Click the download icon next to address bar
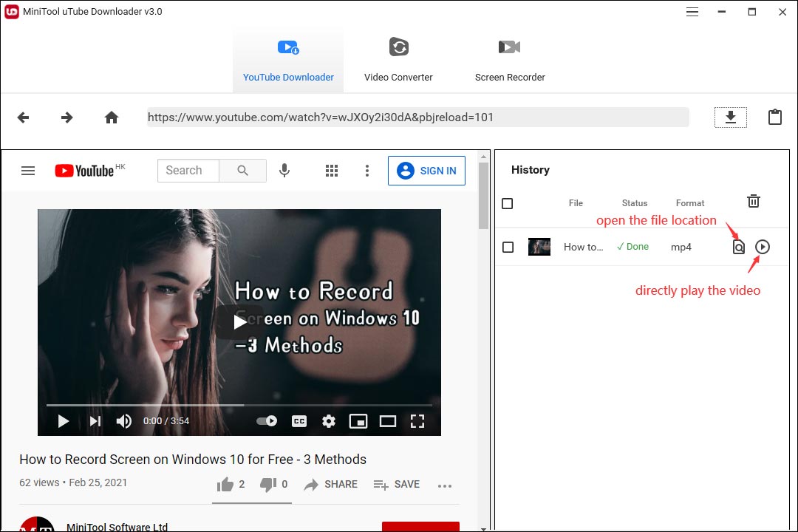The image size is (798, 532). tap(730, 116)
